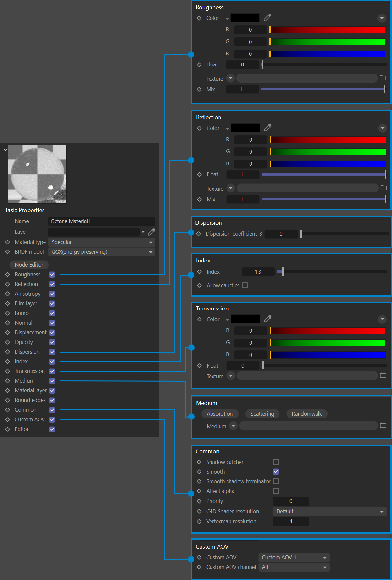
Task: Uncheck the Anisotropy checkbox
Action: point(52,294)
